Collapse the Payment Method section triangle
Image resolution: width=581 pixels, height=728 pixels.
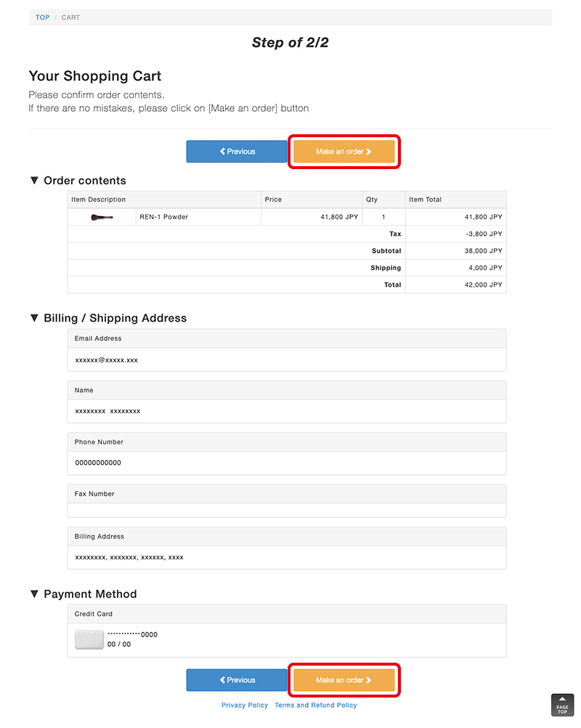click(x=34, y=594)
